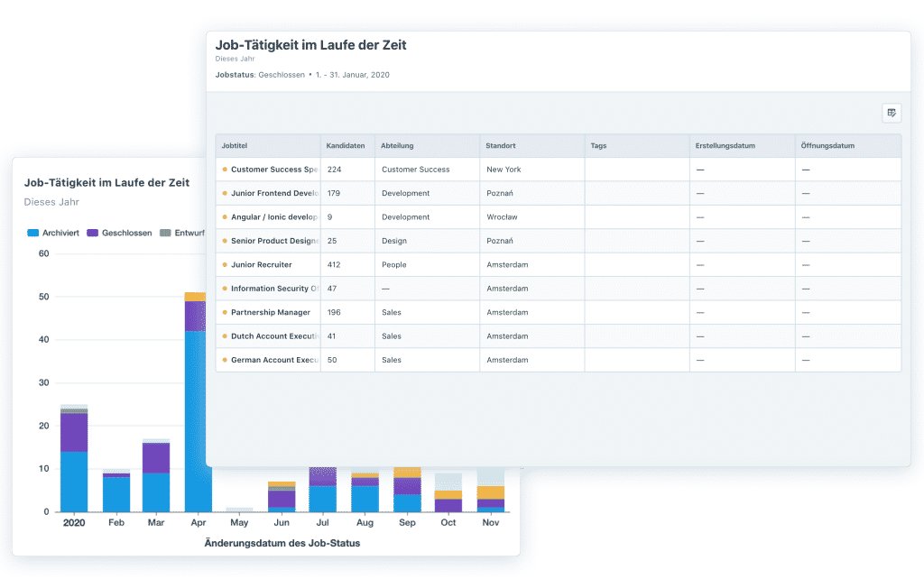The width and height of the screenshot is (924, 588).
Task: Click the Abteilung column header
Action: pyautogui.click(x=398, y=146)
